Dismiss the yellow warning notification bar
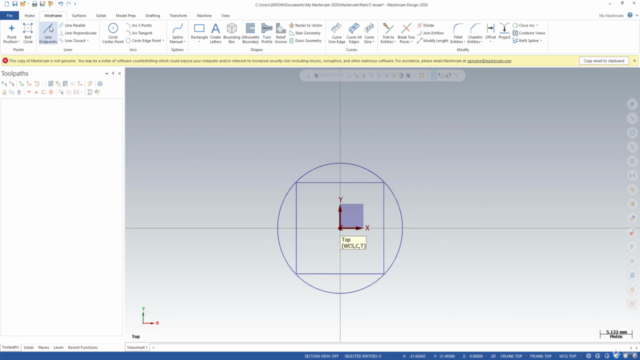Image resolution: width=640 pixels, height=360 pixels. (x=634, y=61)
